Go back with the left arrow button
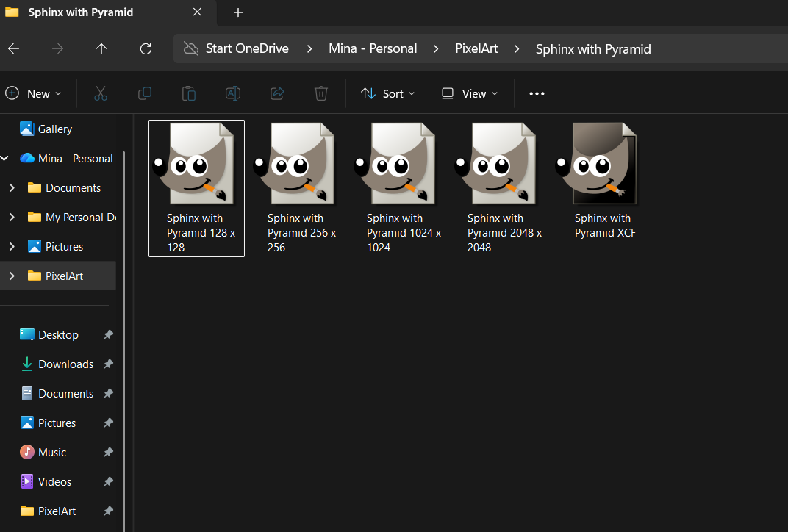Viewport: 788px width, 532px height. (13, 48)
